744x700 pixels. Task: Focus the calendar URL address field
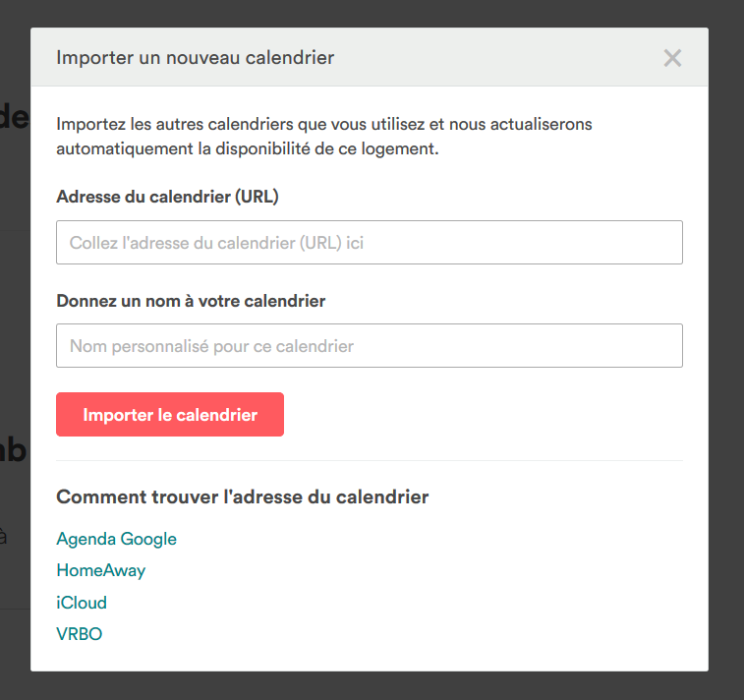370,242
